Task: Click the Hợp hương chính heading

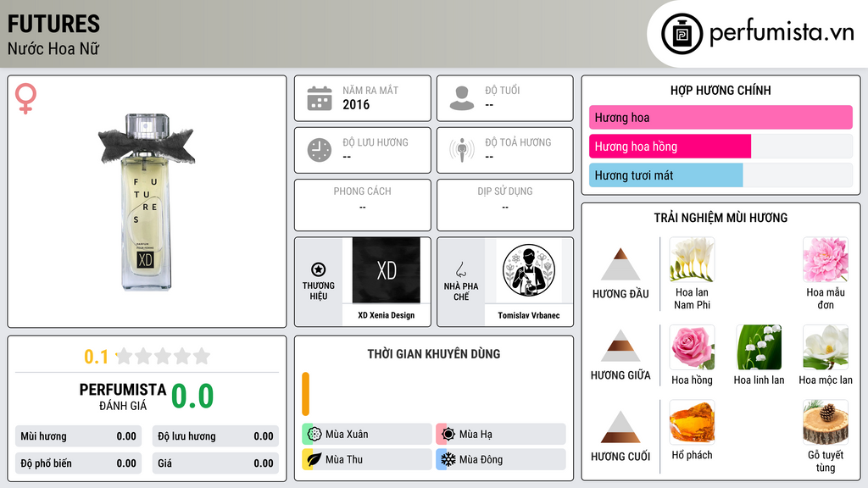Action: [721, 90]
